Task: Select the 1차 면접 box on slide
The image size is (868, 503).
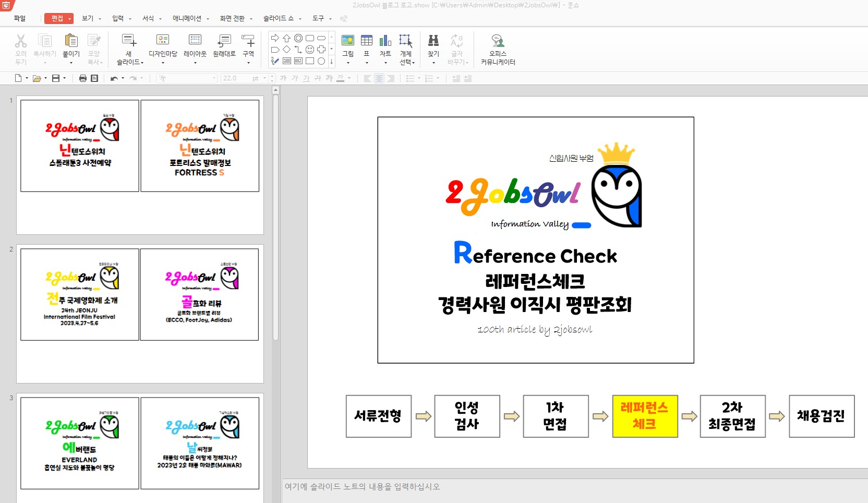Action: [x=556, y=416]
